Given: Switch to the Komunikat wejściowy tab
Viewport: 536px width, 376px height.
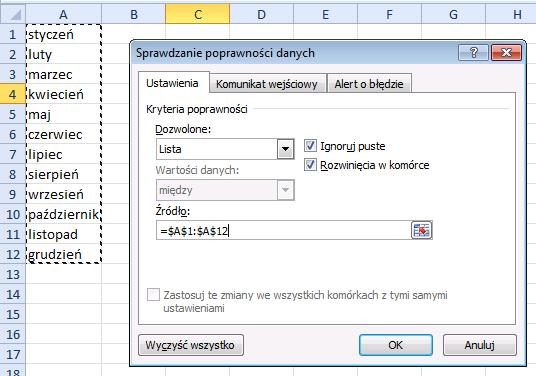Looking at the screenshot, I should point(267,84).
